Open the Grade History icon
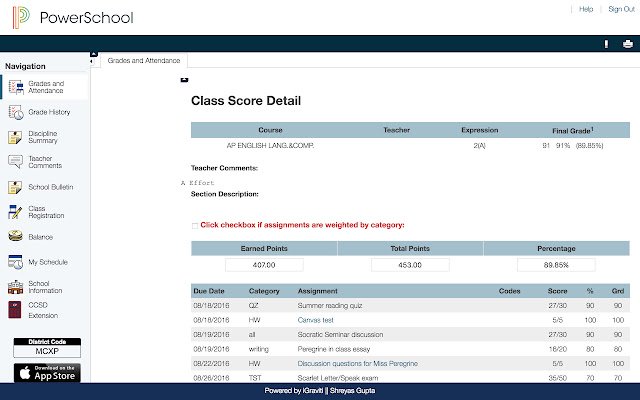Screen dimensions: 640x400 click(x=16, y=112)
